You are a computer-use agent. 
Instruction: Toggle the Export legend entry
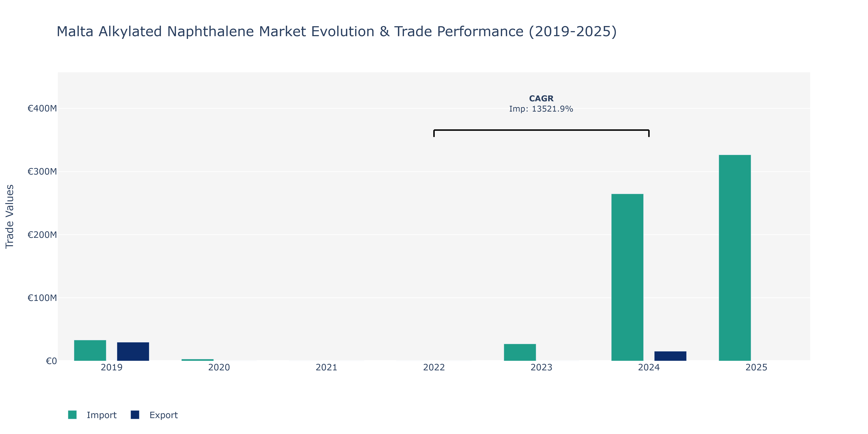154,415
